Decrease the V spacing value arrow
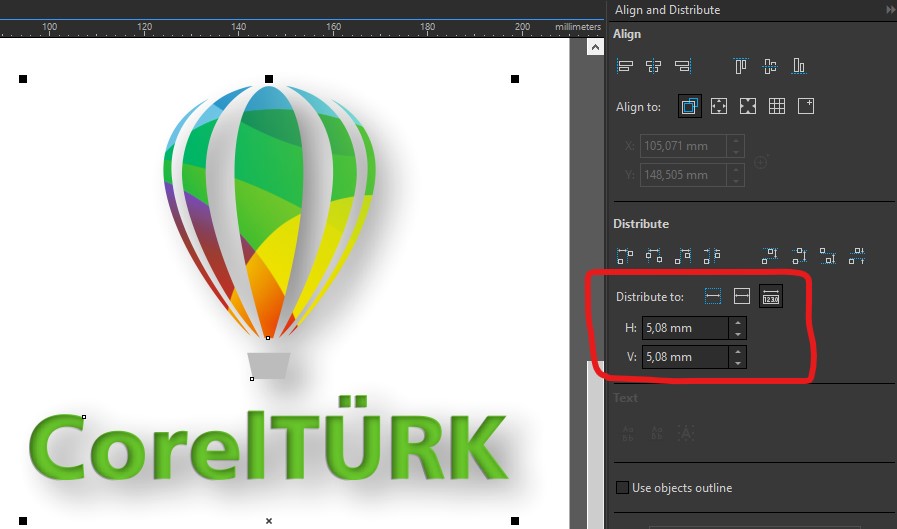 coord(738,363)
